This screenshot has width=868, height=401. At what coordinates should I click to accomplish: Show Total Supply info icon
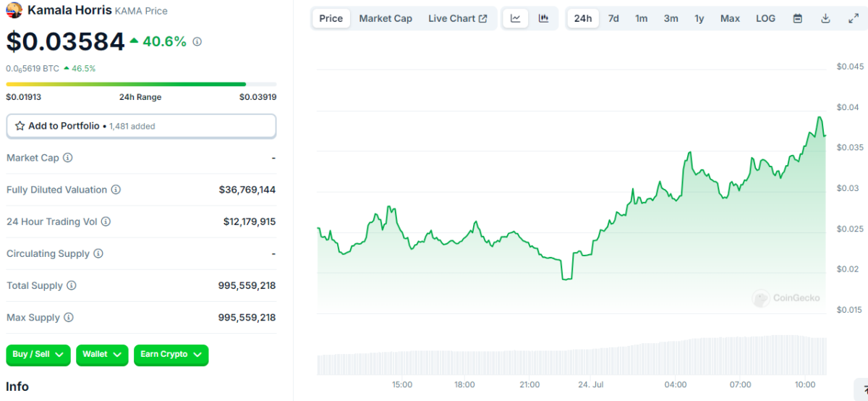click(71, 285)
